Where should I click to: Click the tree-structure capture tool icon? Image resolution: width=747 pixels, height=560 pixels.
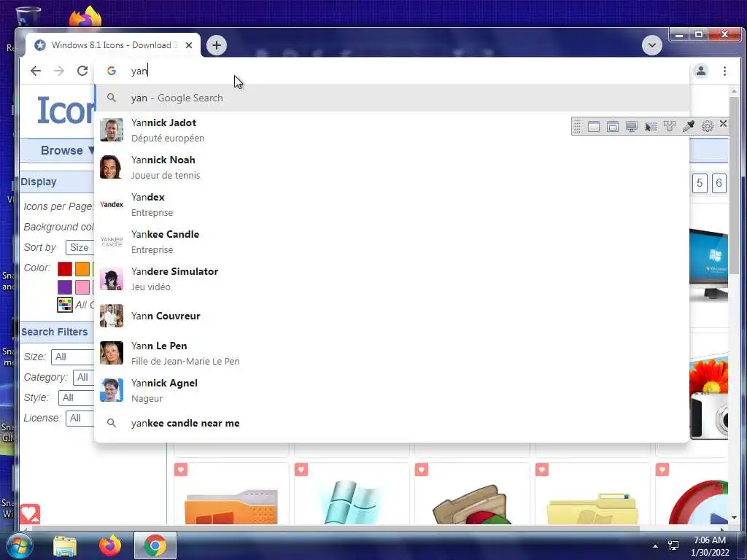tap(670, 126)
